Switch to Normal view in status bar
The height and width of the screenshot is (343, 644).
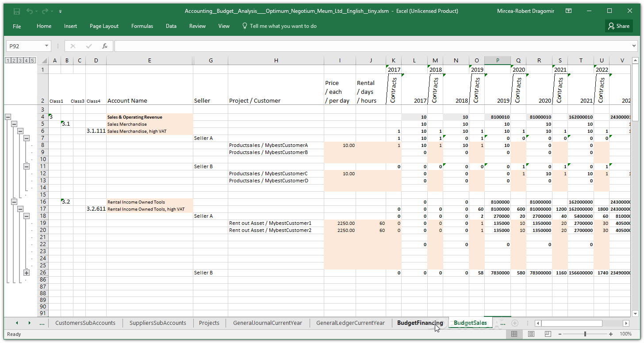click(x=514, y=334)
